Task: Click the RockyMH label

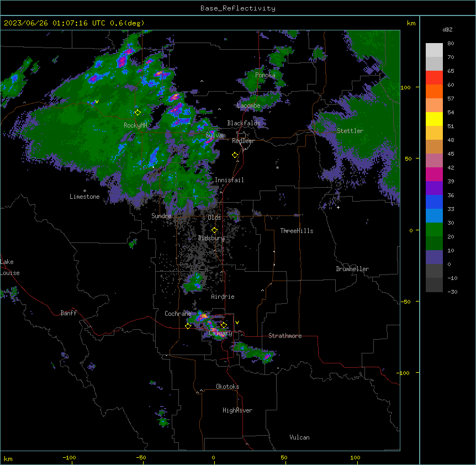Action: point(135,125)
